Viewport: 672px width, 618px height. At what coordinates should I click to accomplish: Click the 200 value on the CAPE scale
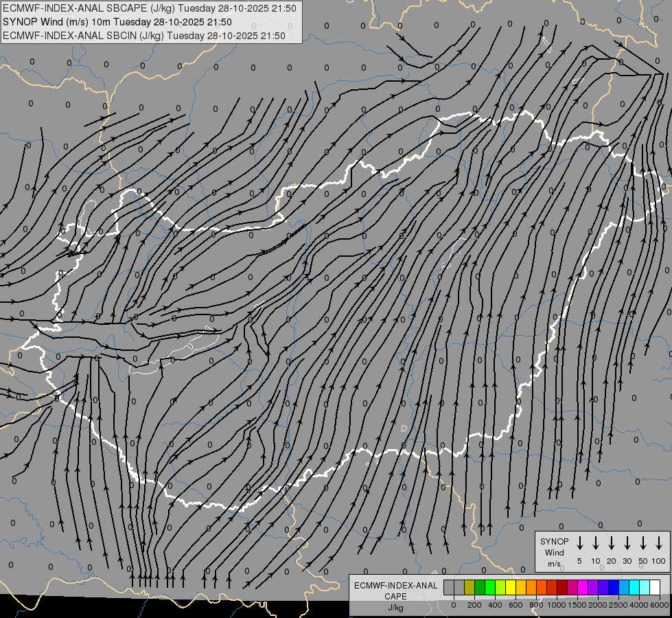474,605
